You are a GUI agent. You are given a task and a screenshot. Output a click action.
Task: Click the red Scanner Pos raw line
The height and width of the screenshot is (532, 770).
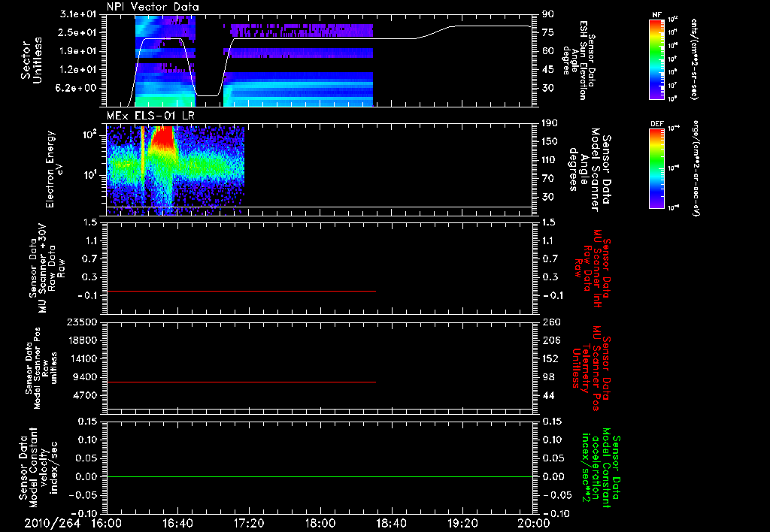(x=241, y=382)
